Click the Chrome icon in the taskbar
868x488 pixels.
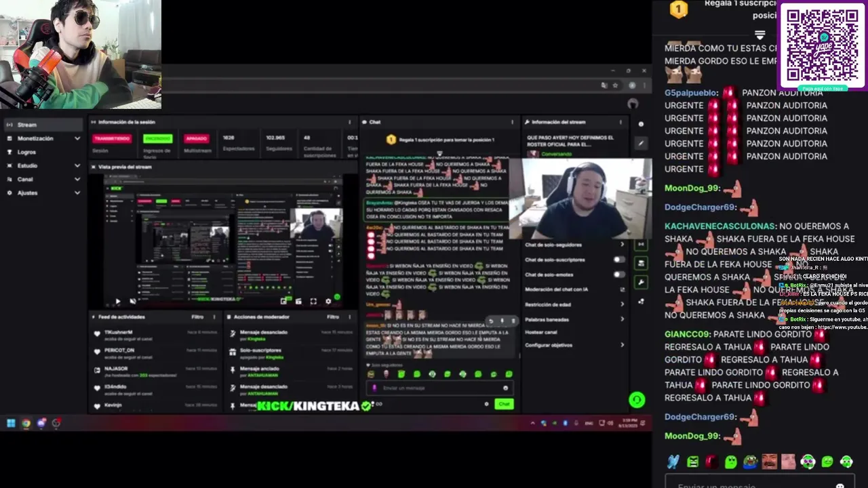[x=26, y=423]
